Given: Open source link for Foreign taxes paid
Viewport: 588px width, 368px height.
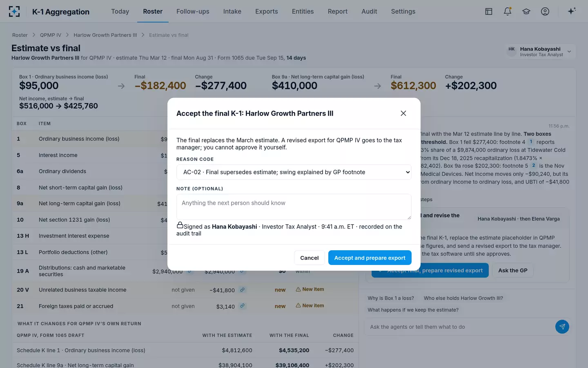Looking at the screenshot, I should pyautogui.click(x=243, y=306).
